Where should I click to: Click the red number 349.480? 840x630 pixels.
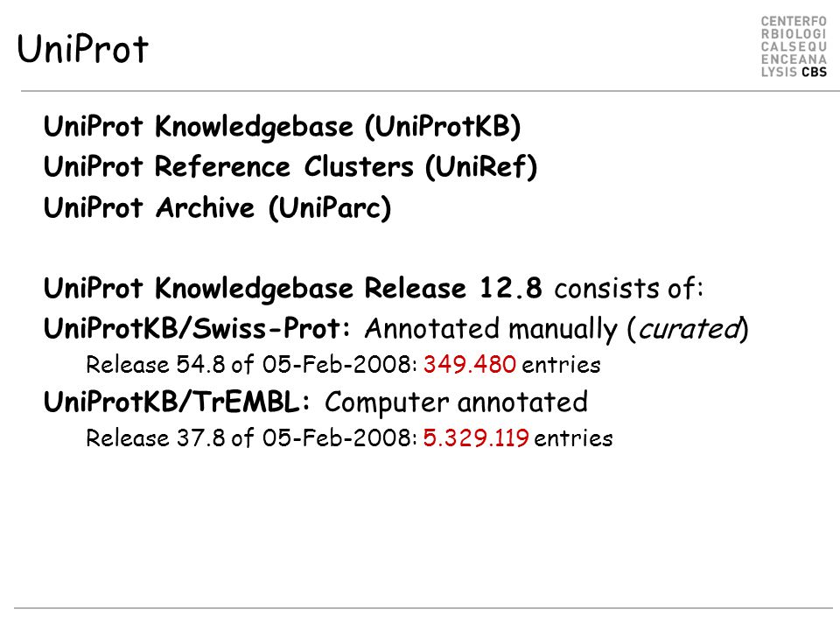tap(470, 365)
